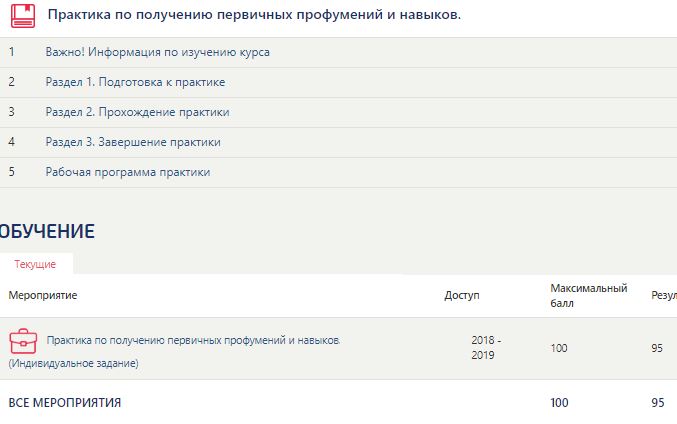The image size is (677, 424).
Task: Click the '(Индивидуальное задание)' label
Action: point(73,363)
